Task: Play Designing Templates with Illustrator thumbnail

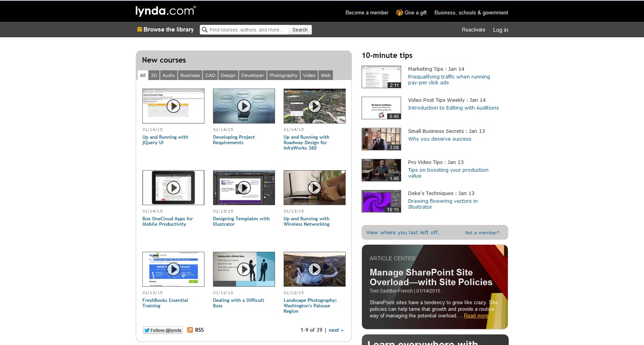Action: [244, 188]
